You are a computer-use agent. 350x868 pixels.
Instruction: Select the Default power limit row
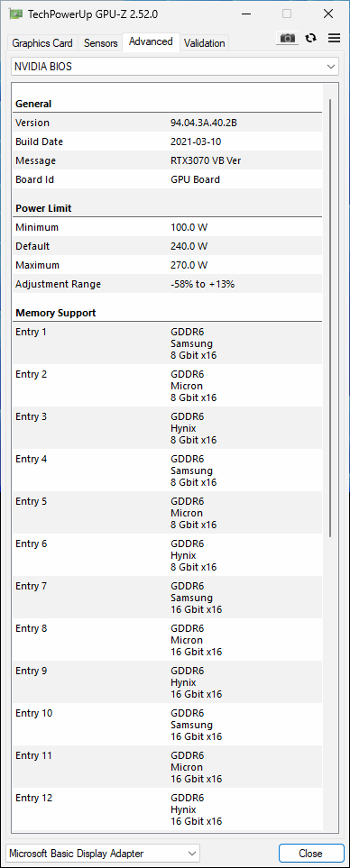[x=167, y=246]
